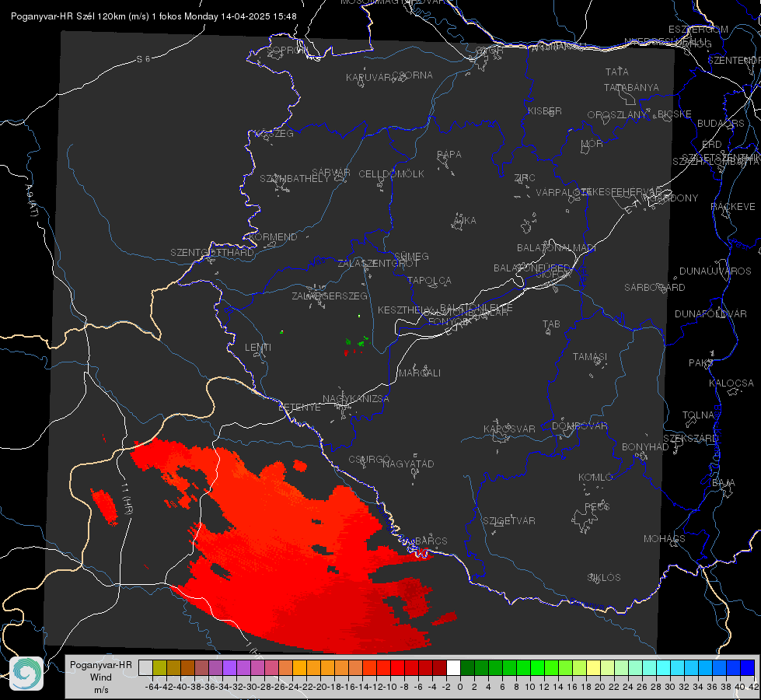This screenshot has height=700, width=761.
Task: Click the KÖRMEND city label
Action: coord(273,237)
